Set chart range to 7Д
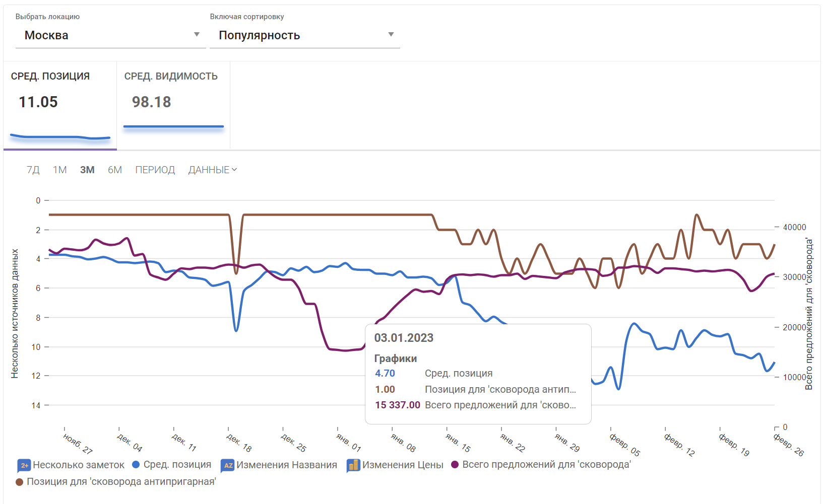The image size is (825, 504). [x=33, y=170]
